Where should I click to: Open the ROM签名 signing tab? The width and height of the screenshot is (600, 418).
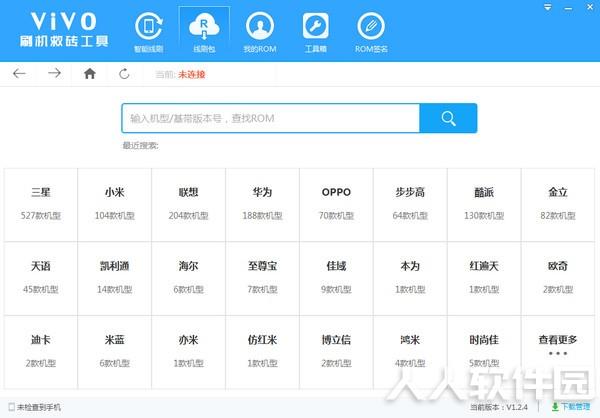[x=371, y=32]
